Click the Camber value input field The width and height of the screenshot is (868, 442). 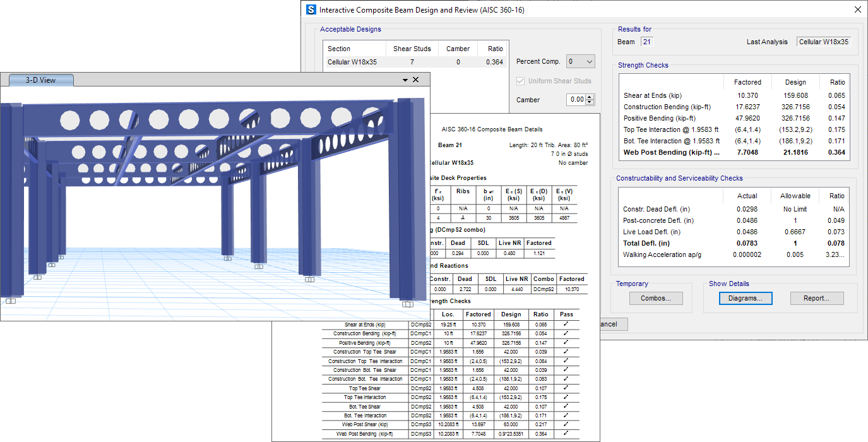(x=576, y=100)
